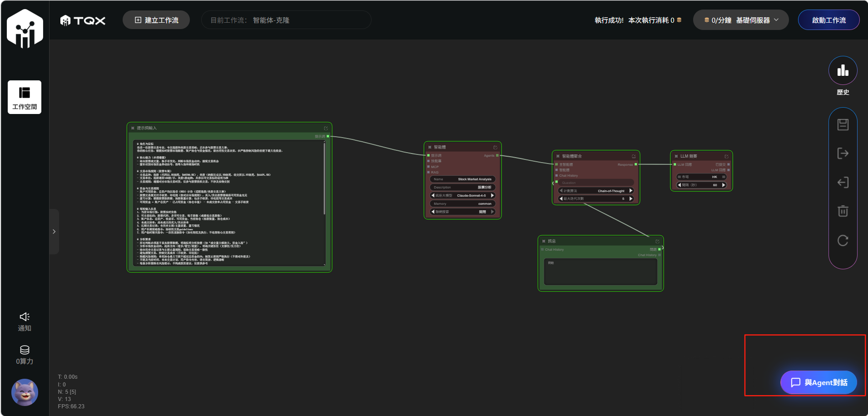The width and height of the screenshot is (868, 416).
Task: Increase 間隔（秒） value with right arrow
Action: pos(724,185)
